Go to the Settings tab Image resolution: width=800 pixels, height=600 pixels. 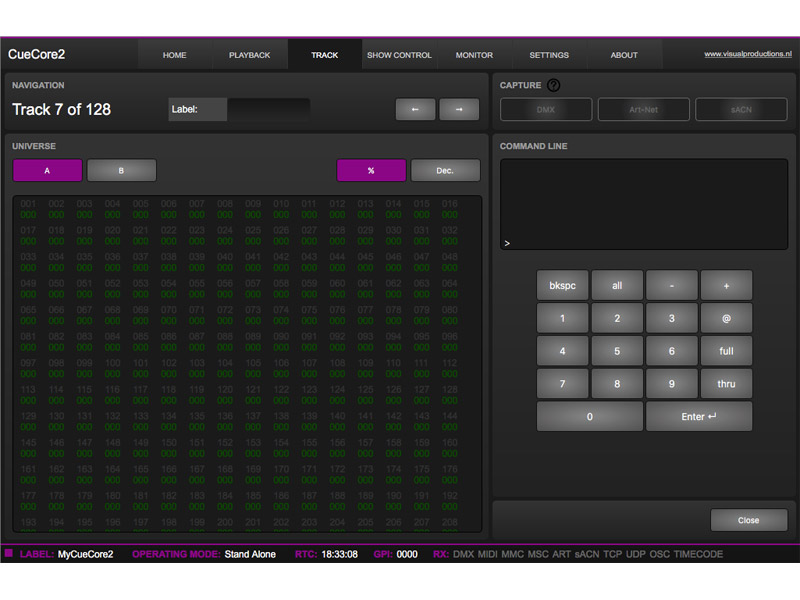point(549,55)
